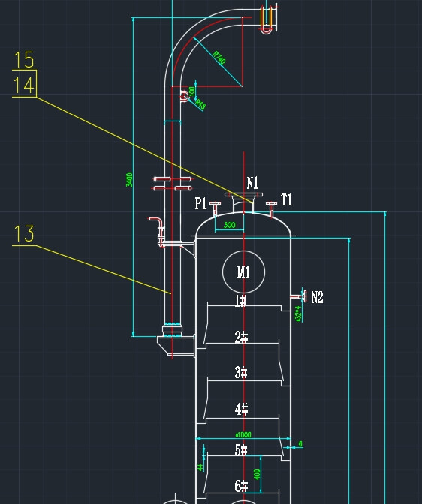Click tray label 5#
The height and width of the screenshot is (504, 422).
pos(241,449)
